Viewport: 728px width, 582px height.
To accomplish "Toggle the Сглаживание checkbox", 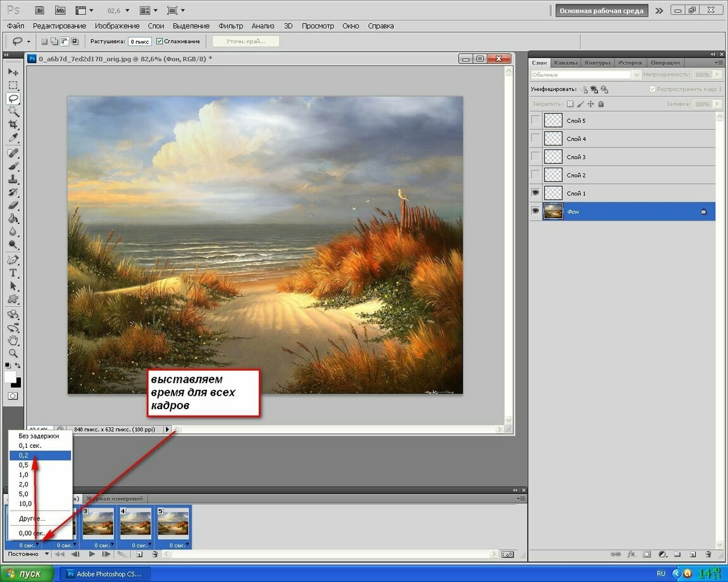I will [x=160, y=41].
